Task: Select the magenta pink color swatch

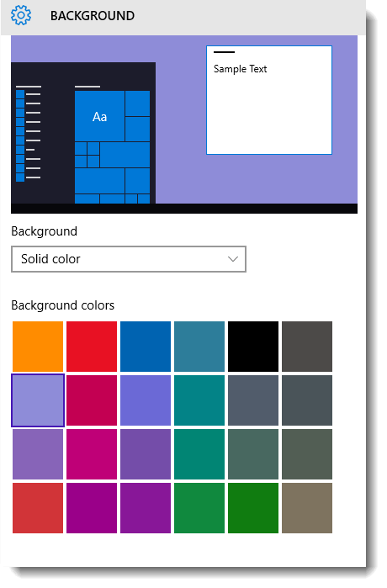Action: (92, 454)
